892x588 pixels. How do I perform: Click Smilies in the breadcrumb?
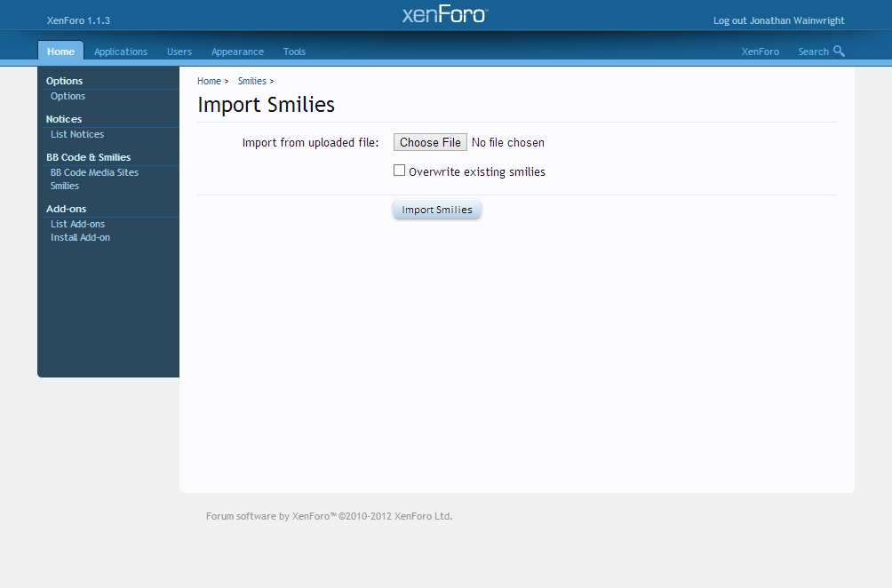[251, 81]
